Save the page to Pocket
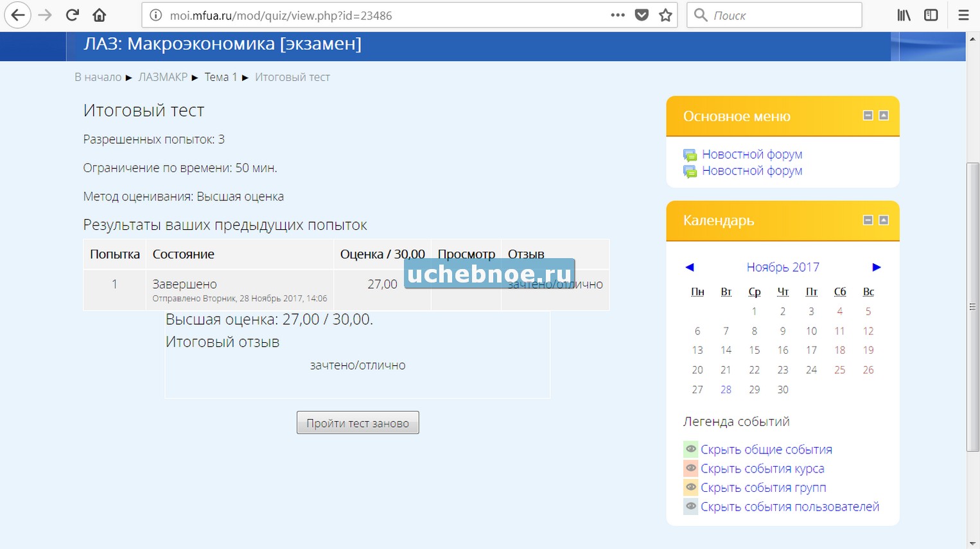This screenshot has height=549, width=980. click(642, 15)
